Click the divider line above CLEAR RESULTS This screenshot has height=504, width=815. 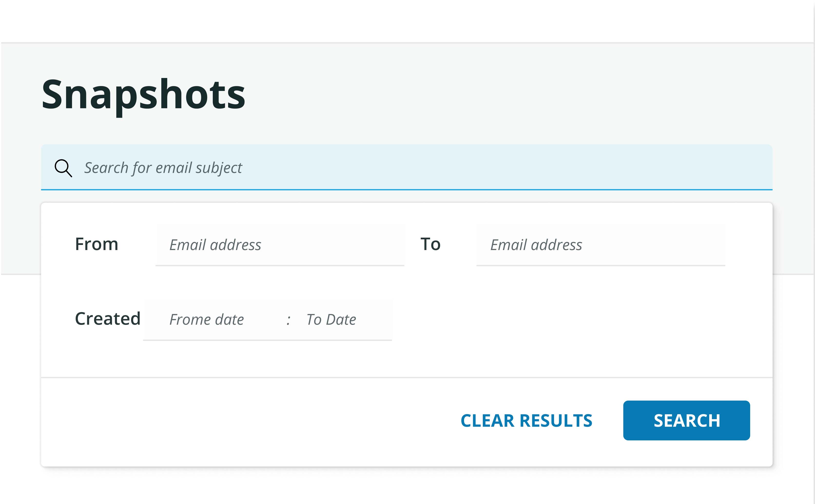407,377
